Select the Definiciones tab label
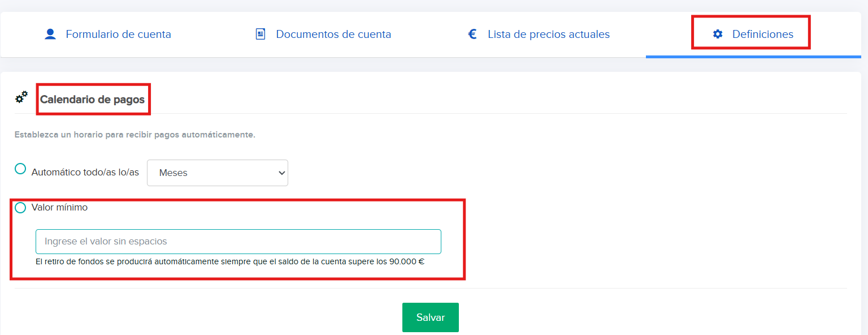Viewport: 868px width, 335px height. click(762, 35)
